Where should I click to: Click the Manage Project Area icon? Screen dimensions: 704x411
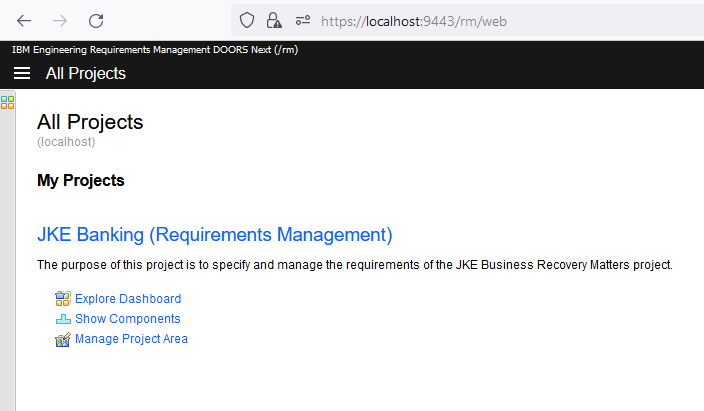(63, 340)
